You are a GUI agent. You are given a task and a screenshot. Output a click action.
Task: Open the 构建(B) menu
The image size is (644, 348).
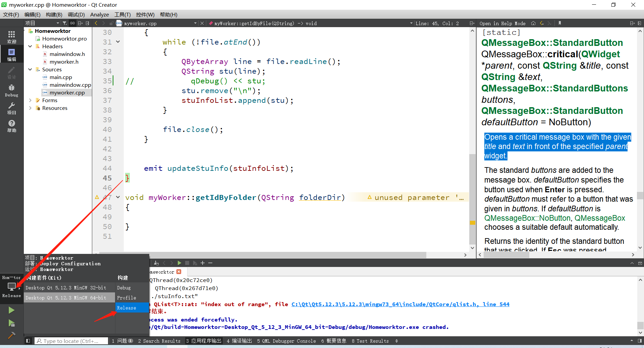54,14
